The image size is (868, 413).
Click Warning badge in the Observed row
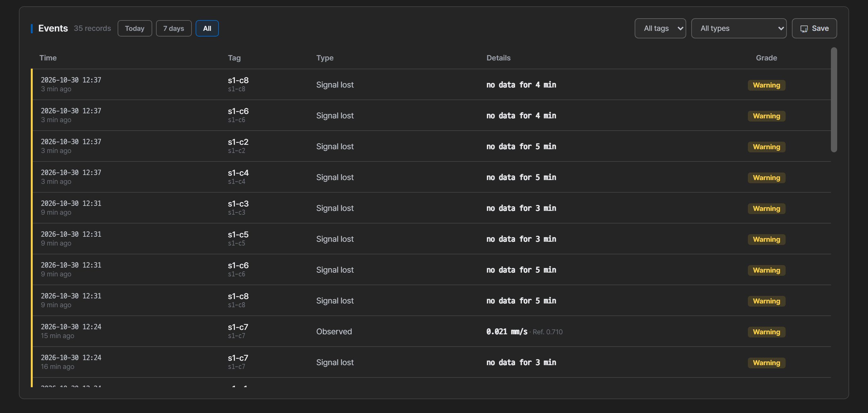[766, 332]
